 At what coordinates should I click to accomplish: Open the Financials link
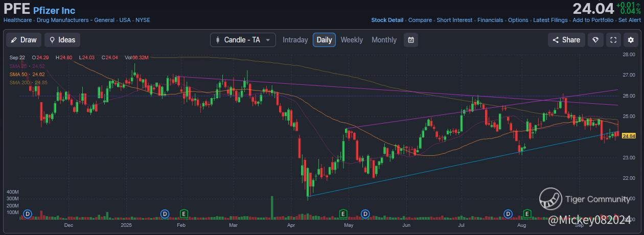490,20
